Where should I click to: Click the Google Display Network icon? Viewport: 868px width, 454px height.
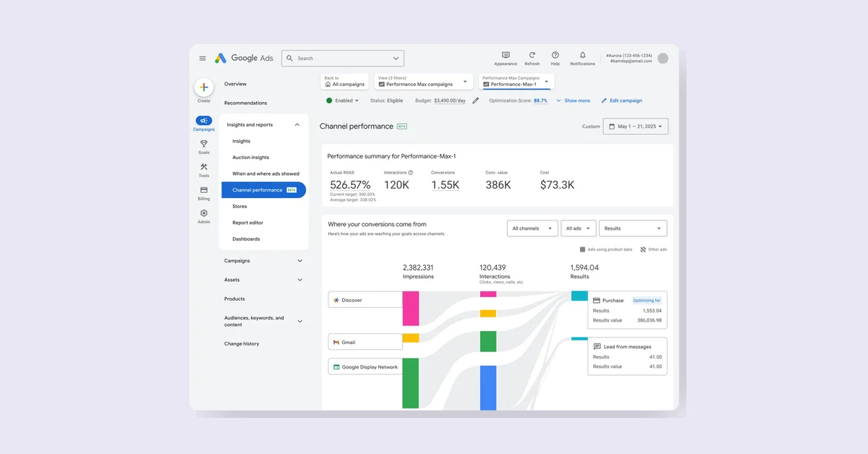[x=336, y=367]
